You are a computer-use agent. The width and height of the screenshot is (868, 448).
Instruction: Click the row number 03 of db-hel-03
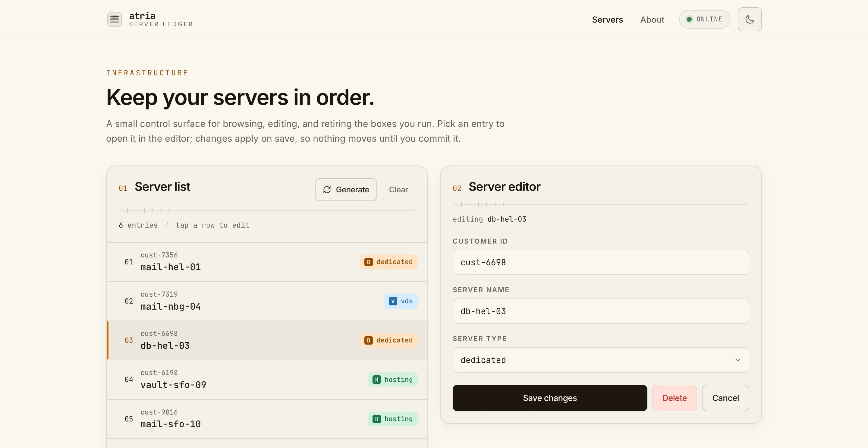[x=129, y=340]
